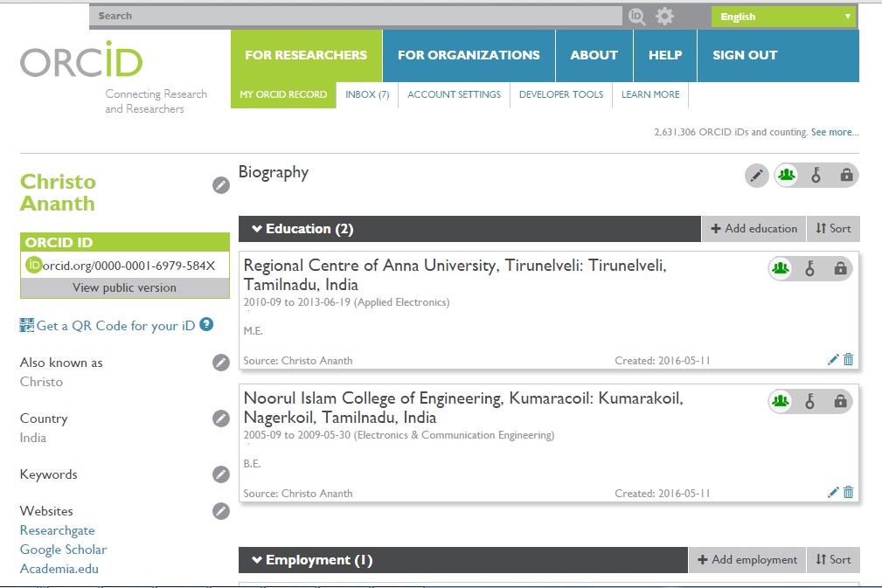This screenshot has height=588, width=882.
Task: Edit Biography pencil icon
Action: click(757, 176)
